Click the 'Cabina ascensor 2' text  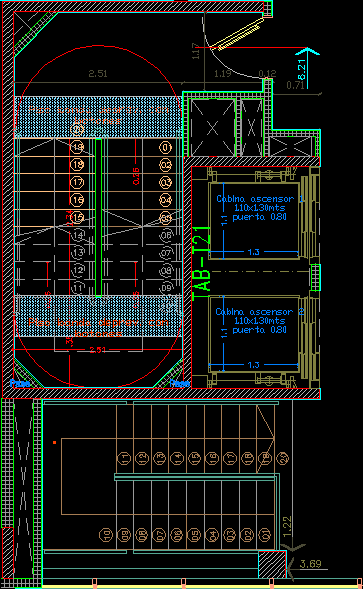coord(260,312)
